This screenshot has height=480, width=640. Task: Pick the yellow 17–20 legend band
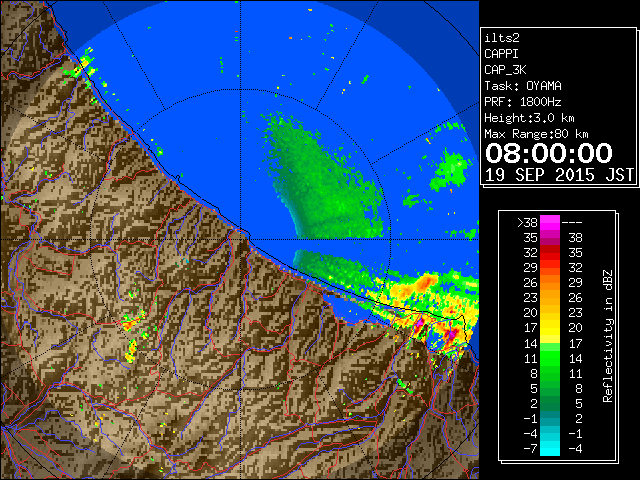550,328
